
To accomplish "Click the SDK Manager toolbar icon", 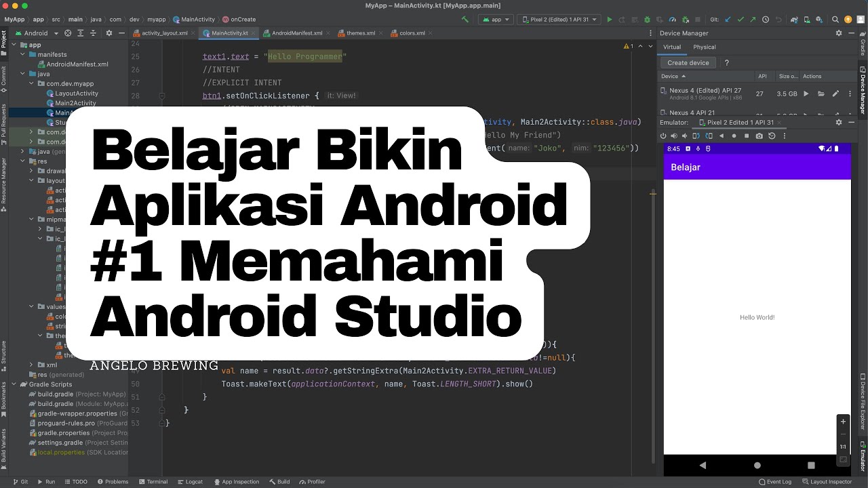I will (x=820, y=20).
